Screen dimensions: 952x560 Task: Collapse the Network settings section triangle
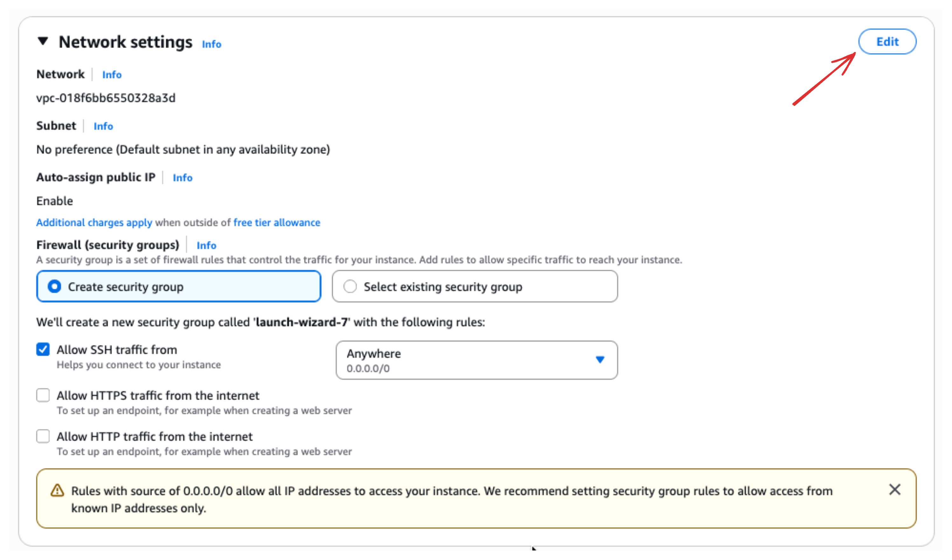(43, 41)
